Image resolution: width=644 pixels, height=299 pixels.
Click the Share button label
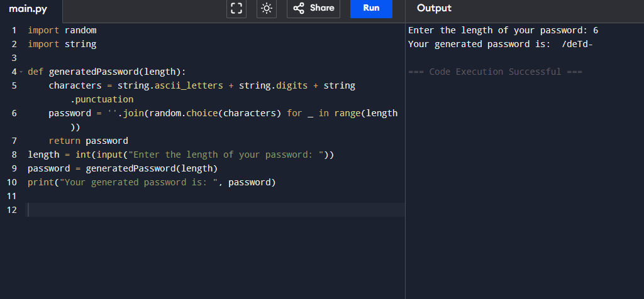[322, 8]
